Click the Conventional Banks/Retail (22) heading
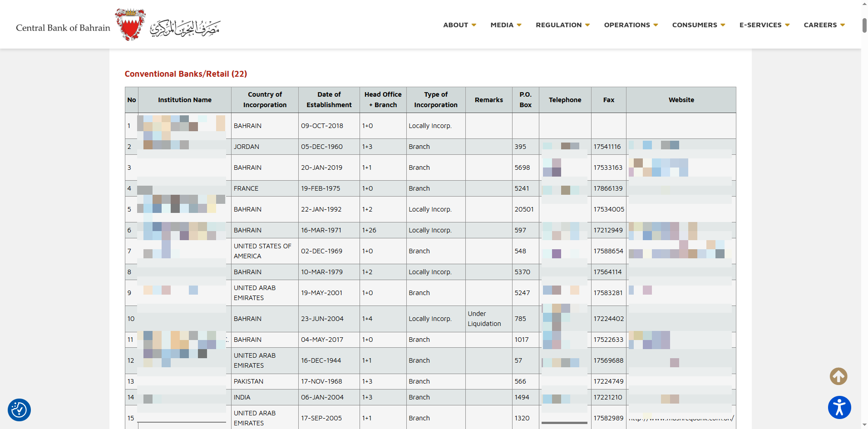 click(186, 74)
